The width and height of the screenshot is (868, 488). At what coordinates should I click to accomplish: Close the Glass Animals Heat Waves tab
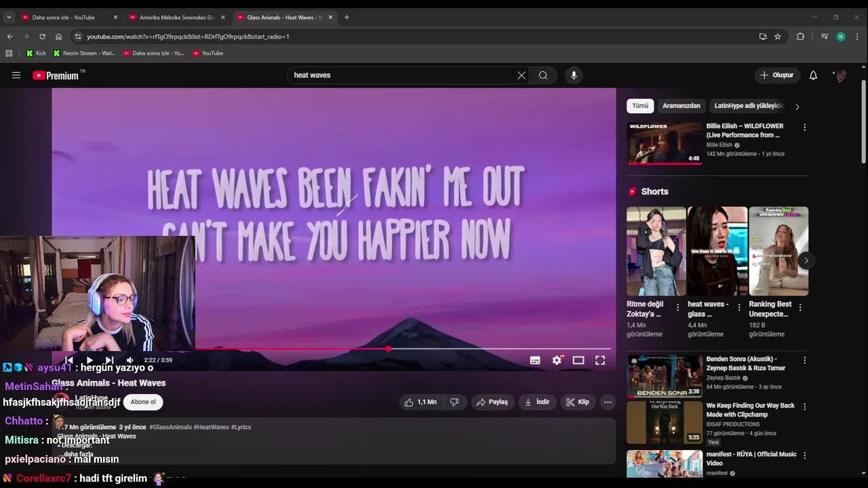[x=330, y=17]
